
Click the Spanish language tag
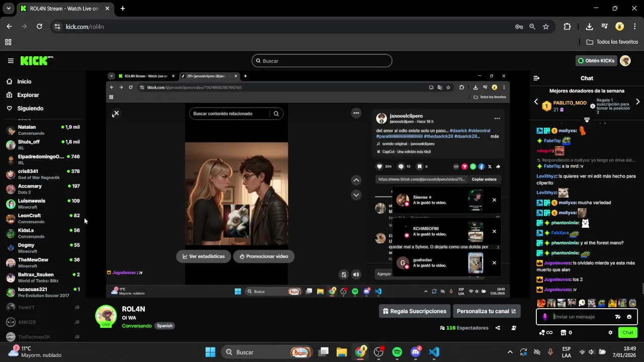click(x=165, y=326)
